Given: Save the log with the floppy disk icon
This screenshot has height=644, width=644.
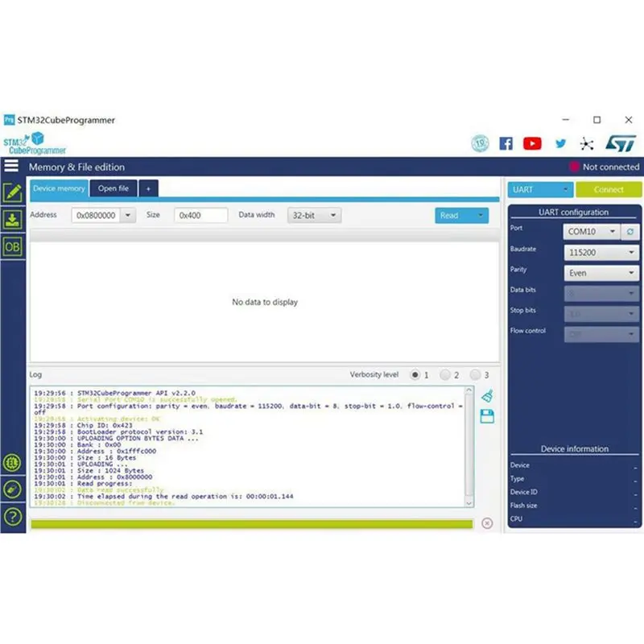Looking at the screenshot, I should (487, 416).
